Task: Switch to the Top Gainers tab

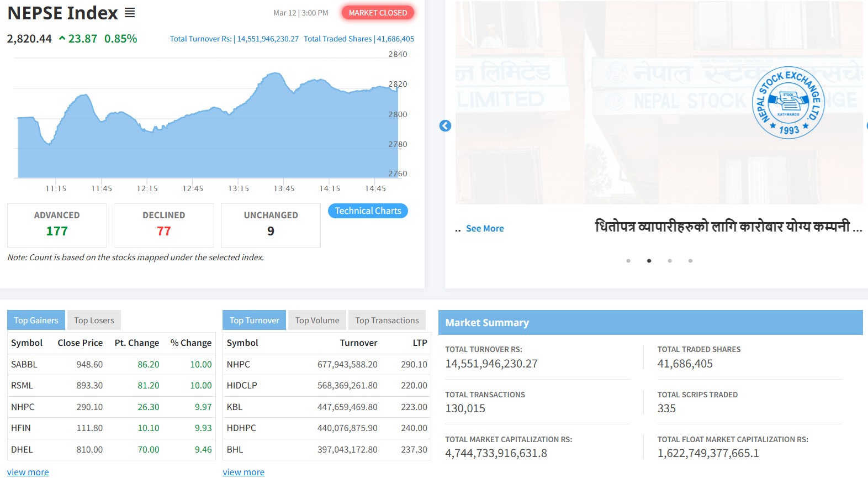Action: (36, 321)
